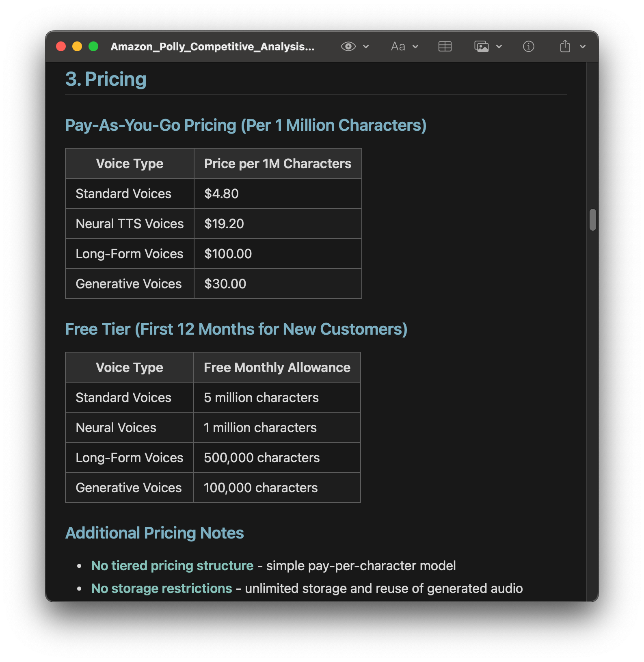Enter full screen with the green button

[93, 47]
